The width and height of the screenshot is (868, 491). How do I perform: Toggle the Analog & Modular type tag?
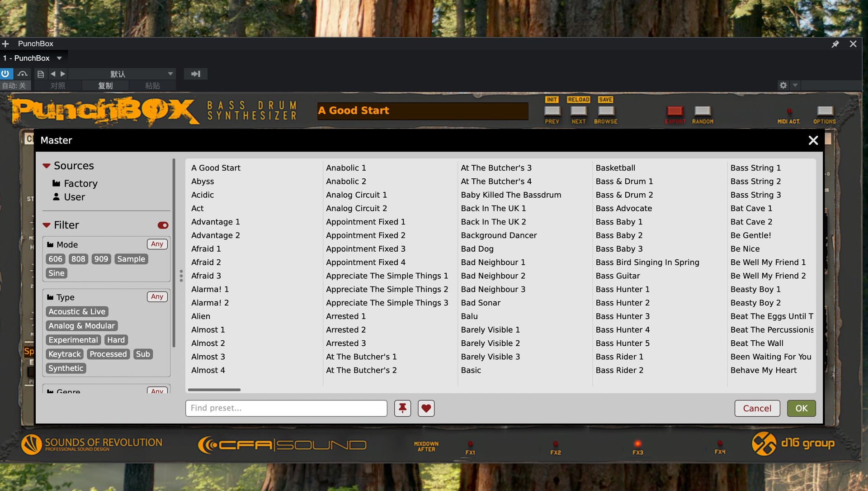pos(82,326)
